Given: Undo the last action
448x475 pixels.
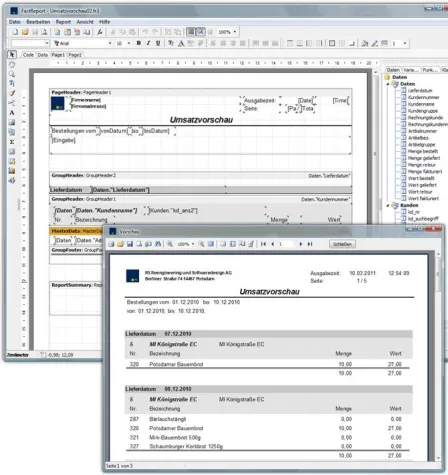Looking at the screenshot, I should tap(145, 32).
